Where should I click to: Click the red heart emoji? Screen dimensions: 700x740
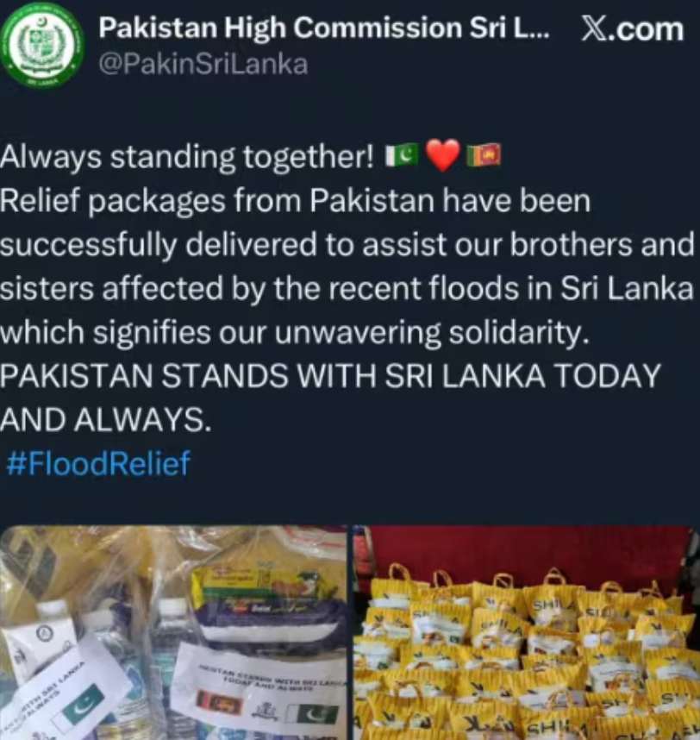tap(442, 156)
